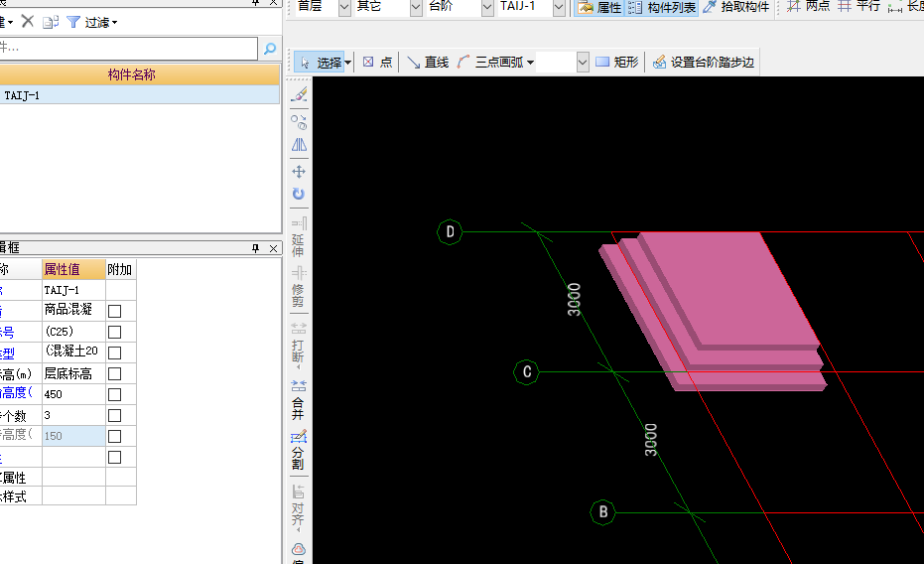Click the 450 step height value cell
This screenshot has width=924, height=564.
point(73,394)
